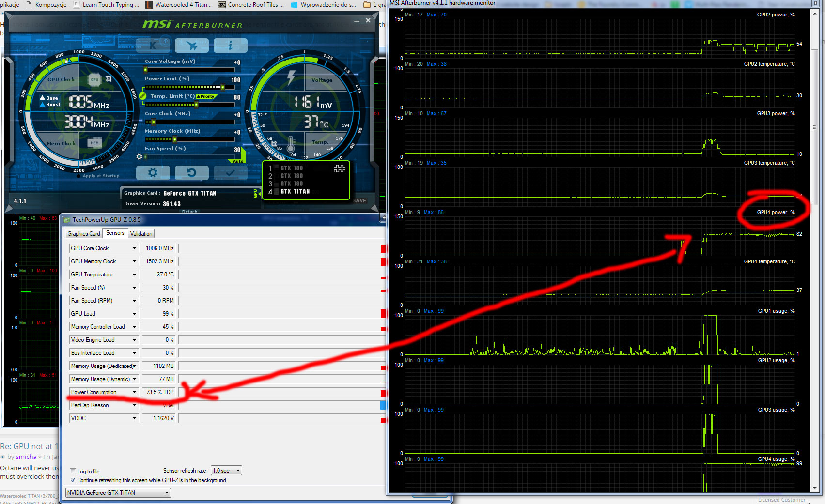Select GPU 1 GTX 780 in list
This screenshot has width=825, height=504.
292,168
